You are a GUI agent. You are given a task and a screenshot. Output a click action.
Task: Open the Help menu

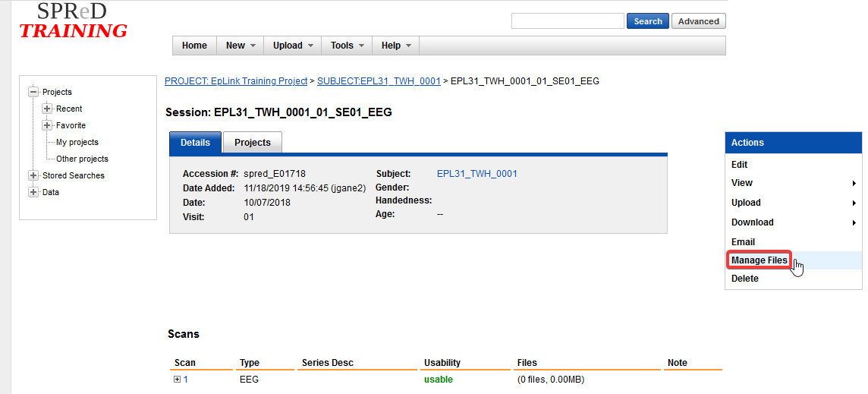(396, 46)
